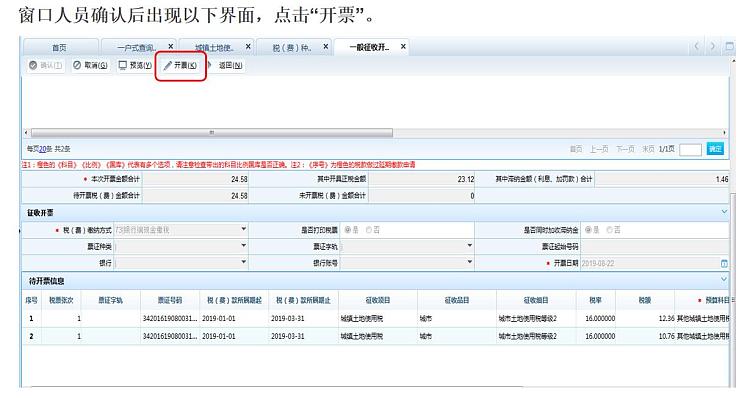Screen dimensions: 750x398
Task: Click row 1 票证号码 cell
Action: coord(170,319)
